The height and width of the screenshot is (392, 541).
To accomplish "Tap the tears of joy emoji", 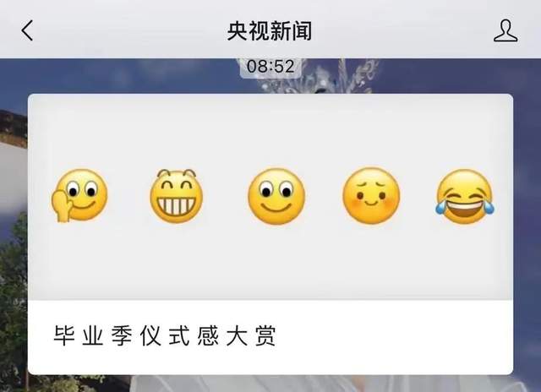I will [x=464, y=196].
